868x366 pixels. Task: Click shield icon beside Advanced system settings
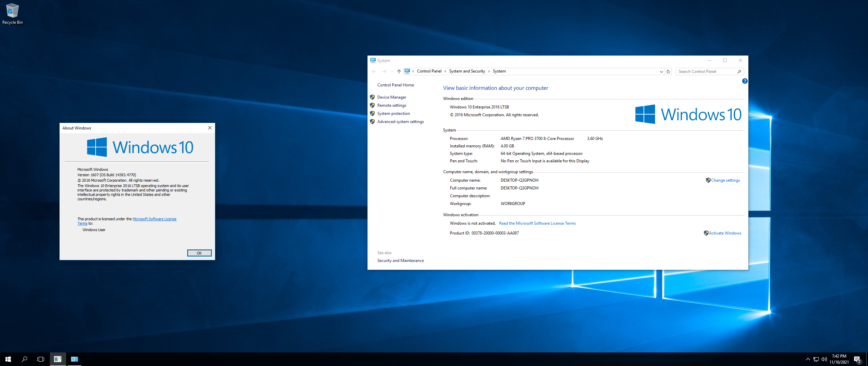point(372,122)
